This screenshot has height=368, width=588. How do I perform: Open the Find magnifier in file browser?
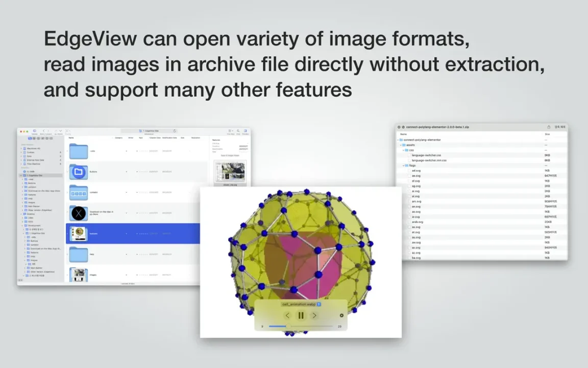coord(238,131)
